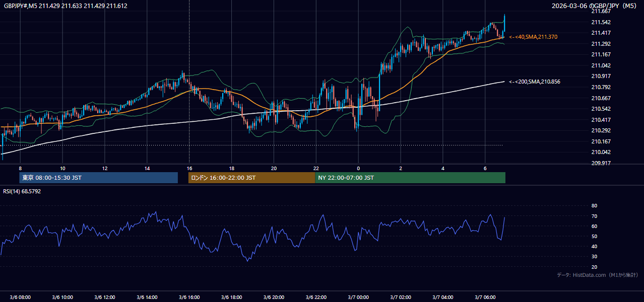Viewport: 644px width, 302px height.
Task: Click price axis value 211.417
Action: (601, 33)
